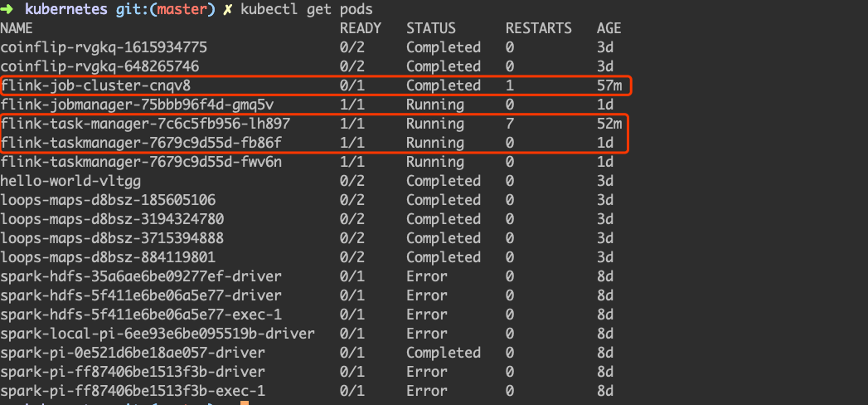Click Completed status of spark-pi-0e521d6be18ae057-driver

444,353
